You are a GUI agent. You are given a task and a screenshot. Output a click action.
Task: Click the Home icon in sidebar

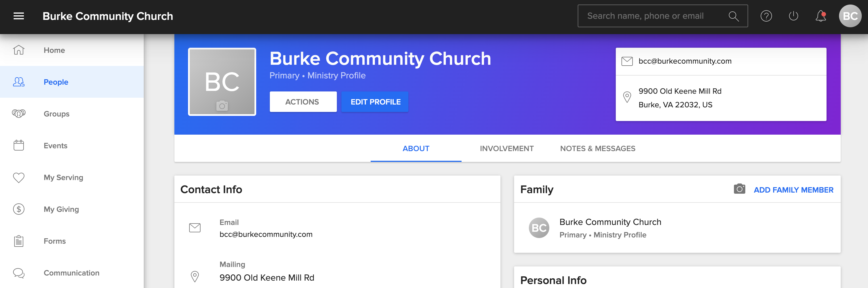tap(19, 50)
